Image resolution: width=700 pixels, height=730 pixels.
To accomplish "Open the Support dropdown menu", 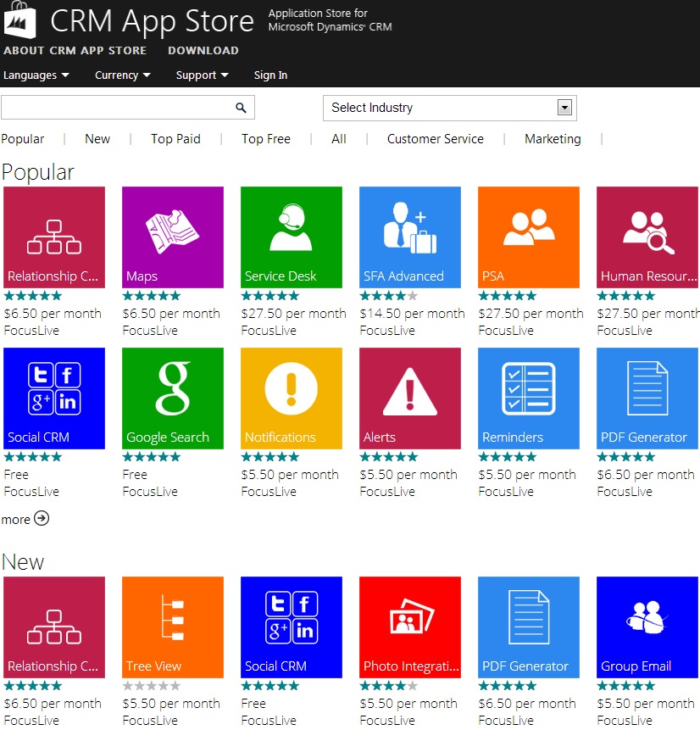I will coord(202,75).
